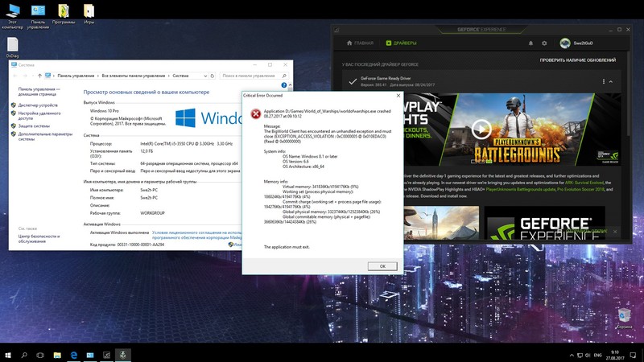Open Диспетчер устройств link
The image size is (644, 362).
pos(37,105)
